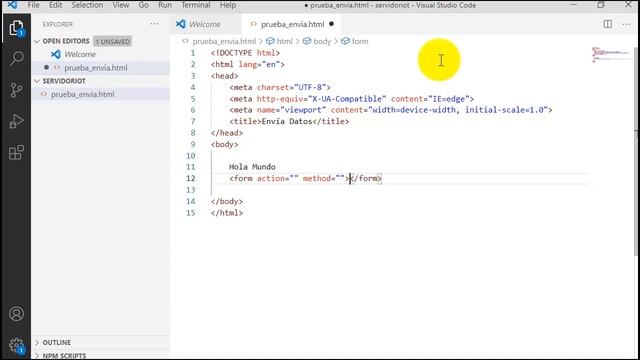This screenshot has height=360, width=640.
Task: Collapse the SERVIDORIOT folder section
Action: [37, 81]
